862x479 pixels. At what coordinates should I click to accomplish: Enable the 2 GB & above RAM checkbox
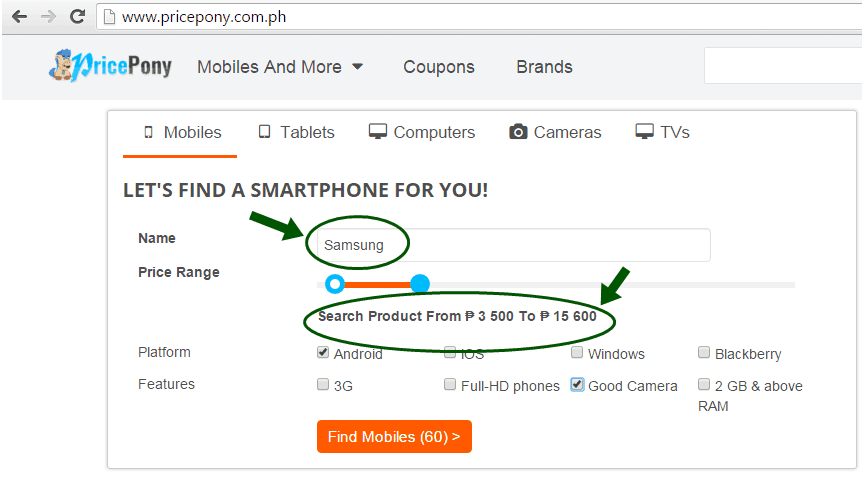pyautogui.click(x=704, y=384)
